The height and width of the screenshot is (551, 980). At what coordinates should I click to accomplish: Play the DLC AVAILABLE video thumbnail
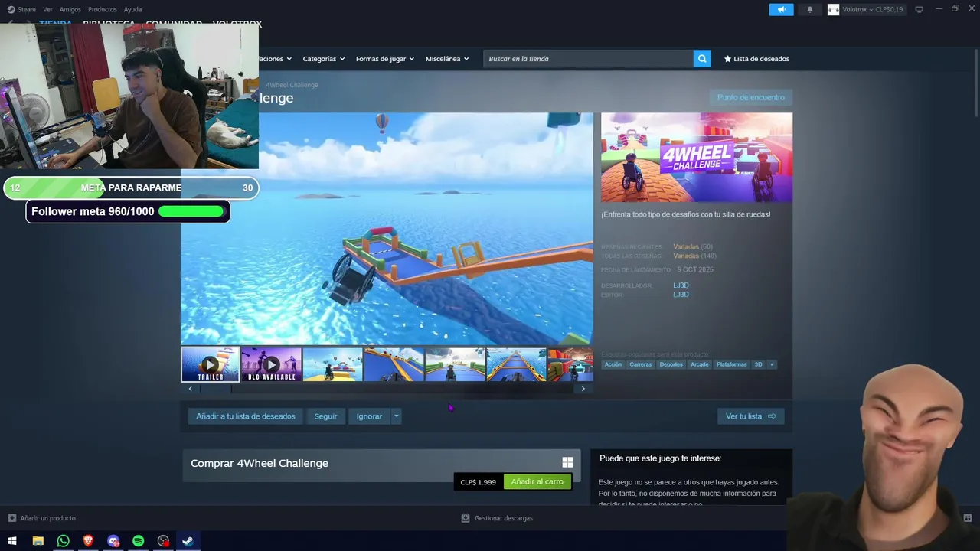click(x=271, y=364)
